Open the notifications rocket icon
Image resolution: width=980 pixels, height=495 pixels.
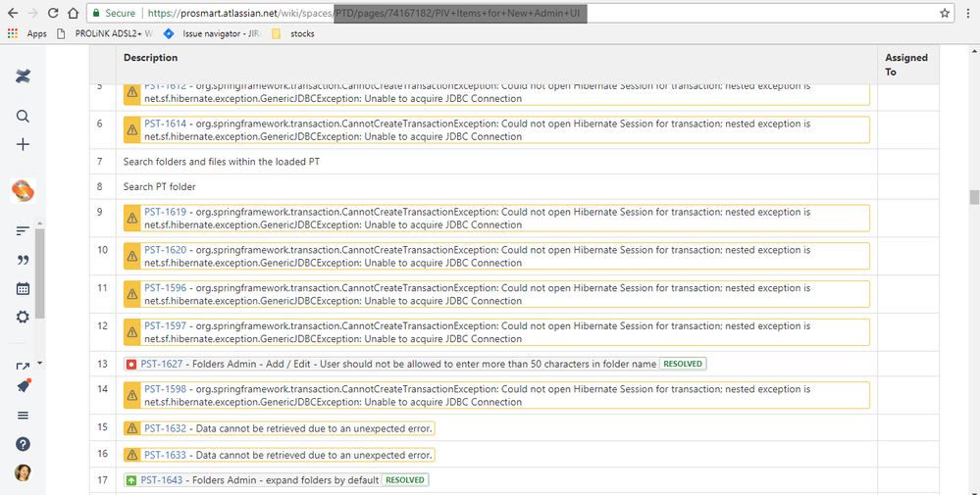[x=24, y=386]
